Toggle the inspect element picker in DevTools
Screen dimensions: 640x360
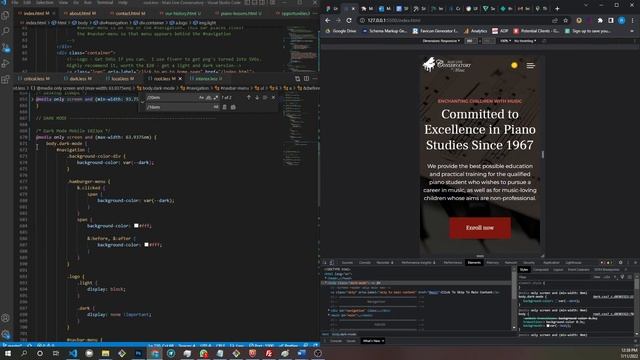pyautogui.click(x=325, y=262)
